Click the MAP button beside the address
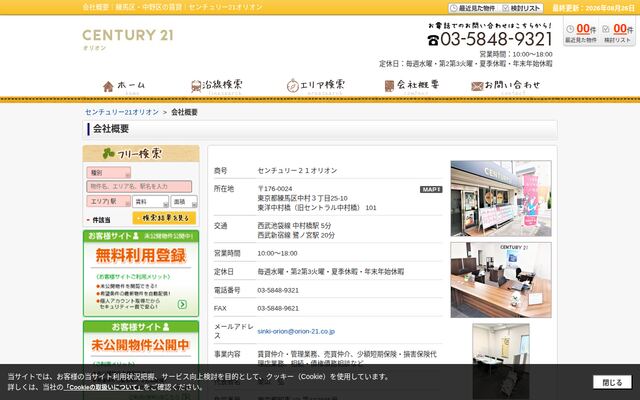Screen dimensions: 640x400 (431, 189)
